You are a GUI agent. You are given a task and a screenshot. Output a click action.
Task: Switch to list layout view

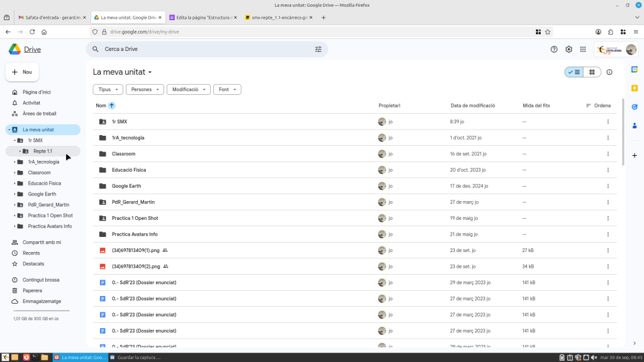(574, 72)
